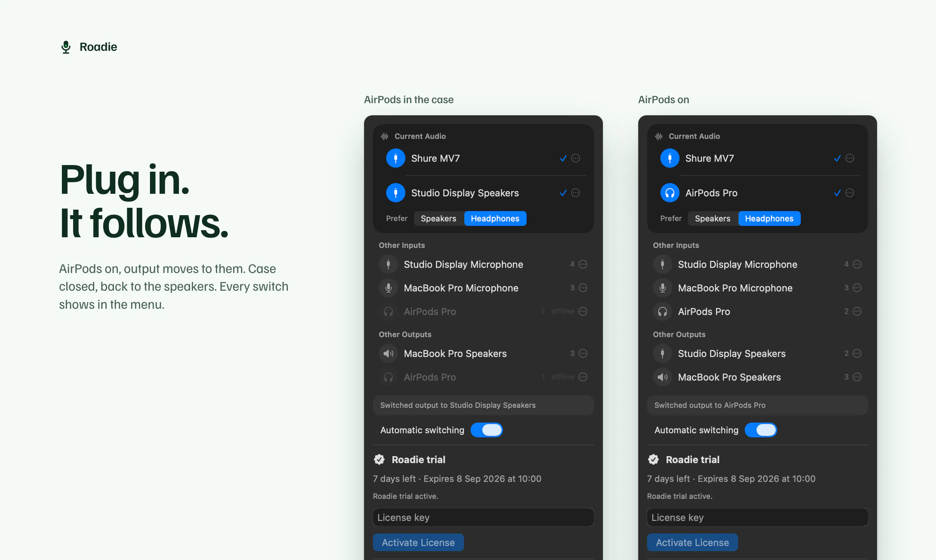
Task: Open Shure MV7 more options in AirPods-on panel
Action: 850,158
